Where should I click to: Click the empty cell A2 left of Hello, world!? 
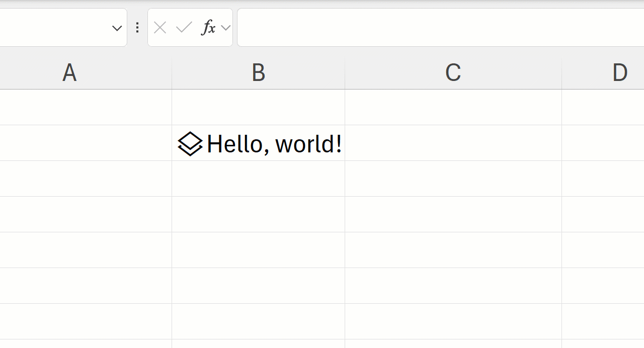pos(86,143)
